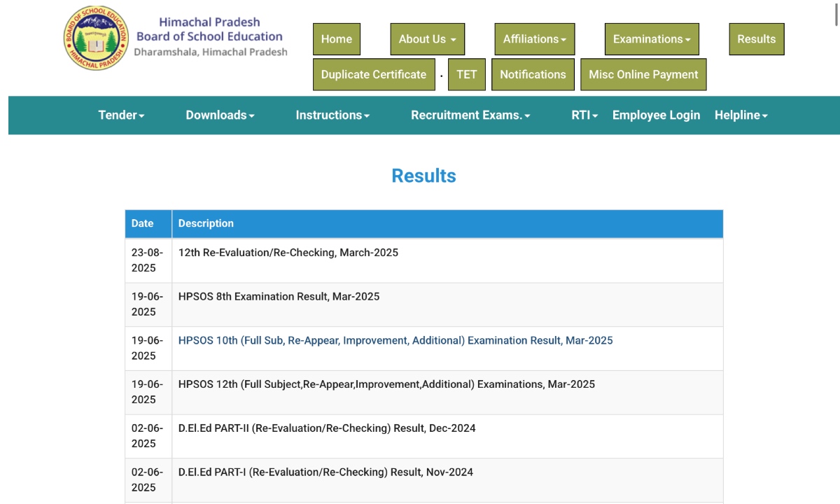This screenshot has width=840, height=504.
Task: Click the Himachal Pradesh Board of School Education title
Action: (209, 29)
